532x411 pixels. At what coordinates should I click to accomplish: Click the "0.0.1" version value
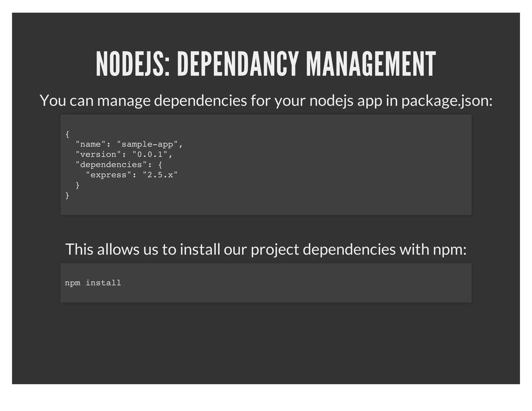150,154
